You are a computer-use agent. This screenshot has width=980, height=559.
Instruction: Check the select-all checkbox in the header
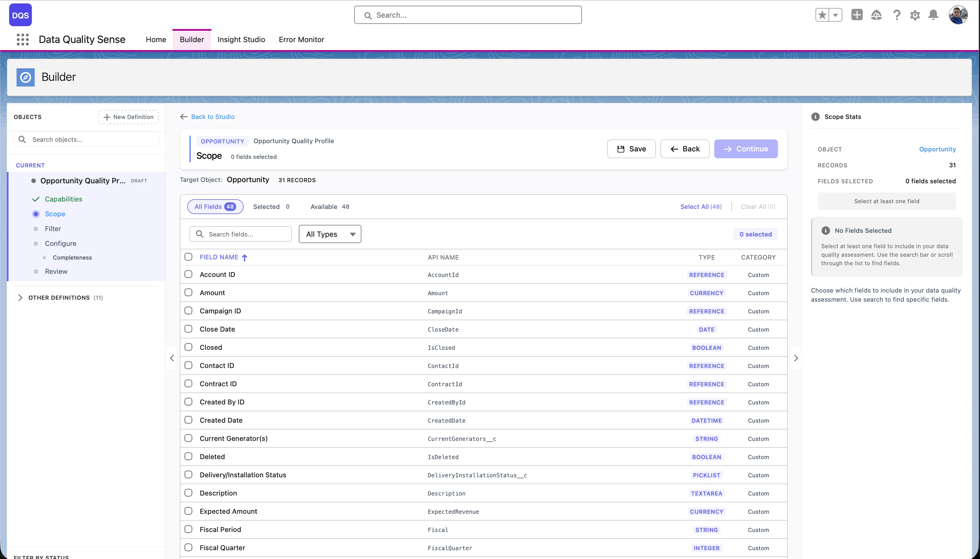188,256
